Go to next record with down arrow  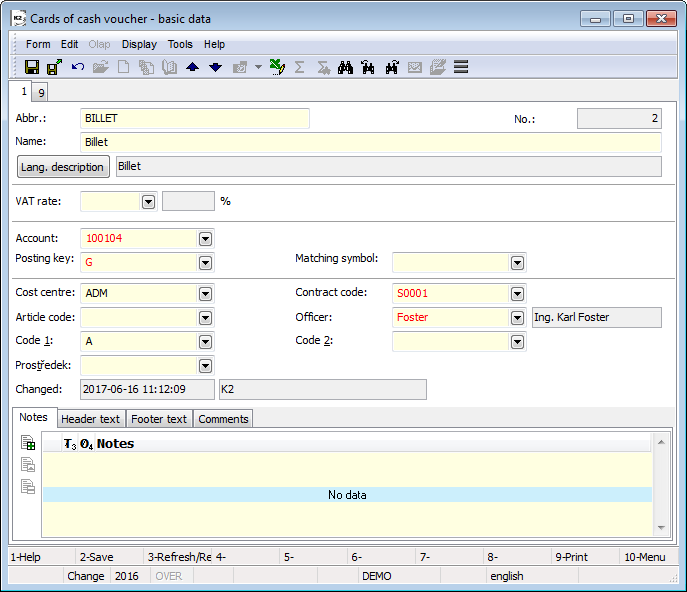(215, 67)
